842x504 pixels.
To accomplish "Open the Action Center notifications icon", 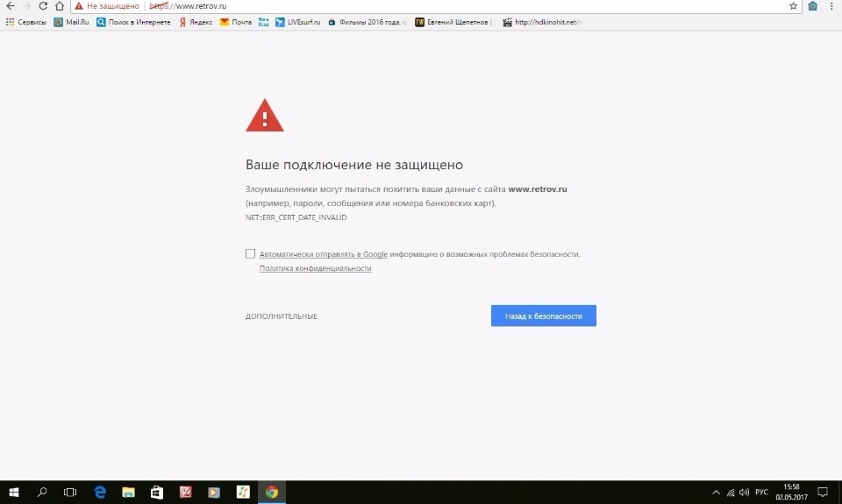I will [823, 493].
